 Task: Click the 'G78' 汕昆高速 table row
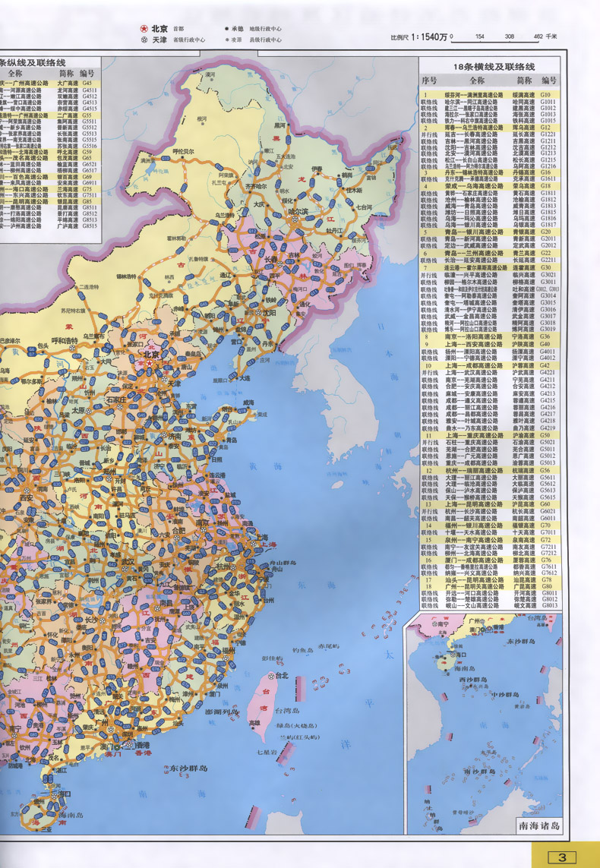point(489,580)
